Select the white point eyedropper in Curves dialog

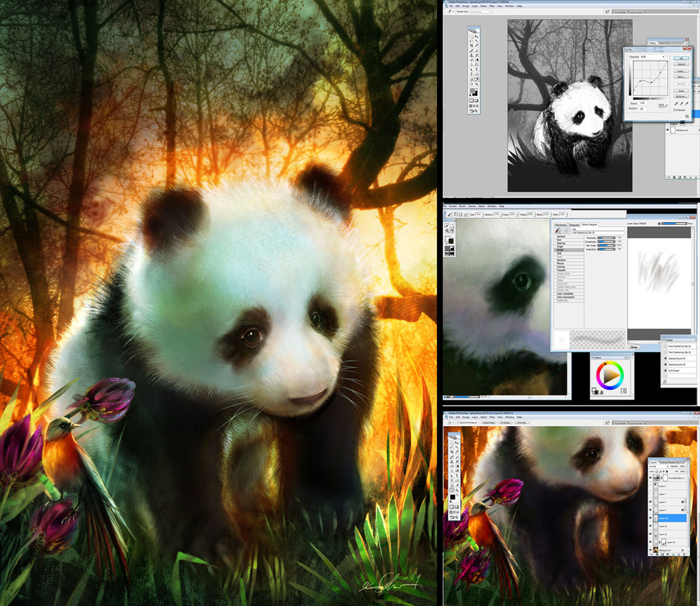[x=686, y=103]
